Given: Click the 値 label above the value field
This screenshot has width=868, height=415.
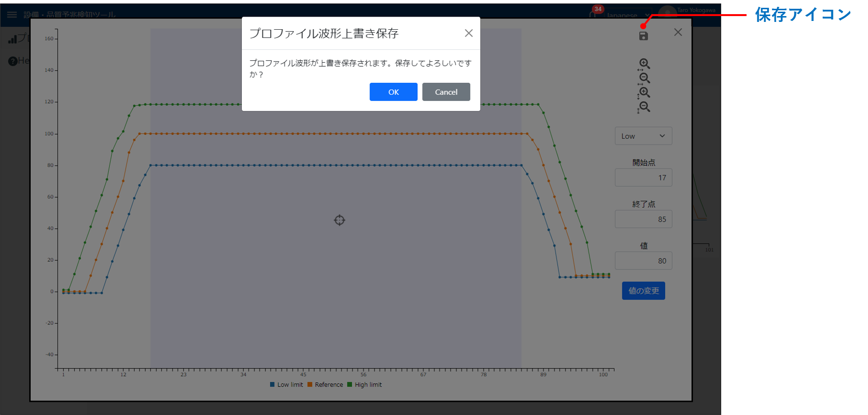Looking at the screenshot, I should coord(644,246).
